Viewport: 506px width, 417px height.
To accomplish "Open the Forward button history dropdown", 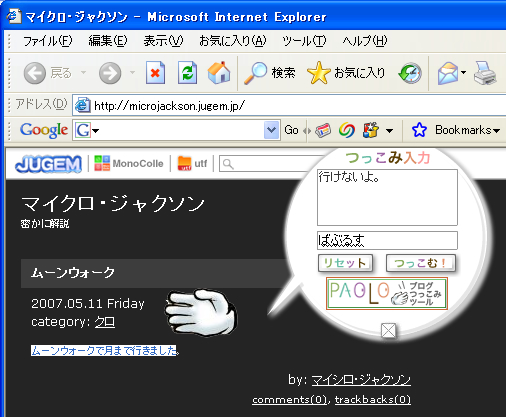I will point(132,72).
